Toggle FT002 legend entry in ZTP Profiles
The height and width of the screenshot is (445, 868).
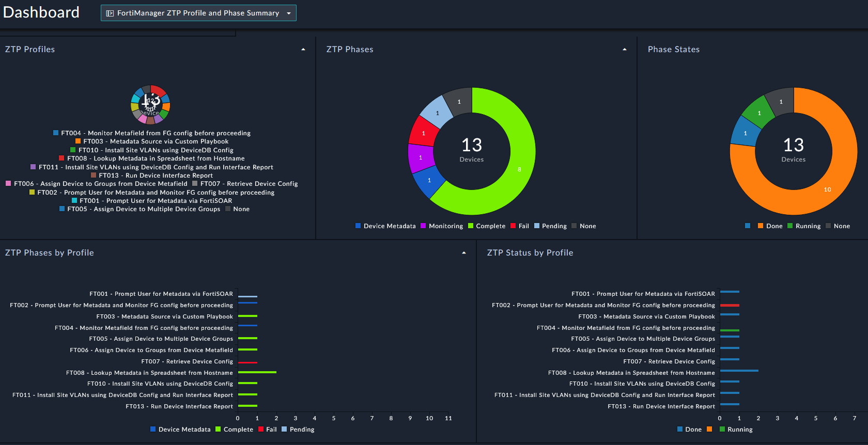pos(152,193)
